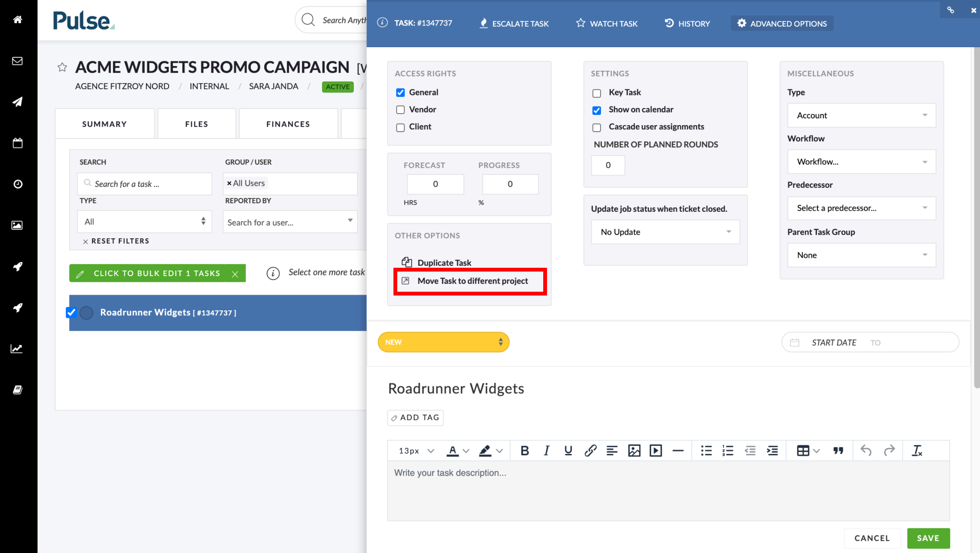Create a numbered list in the editor
980x553 pixels.
727,451
